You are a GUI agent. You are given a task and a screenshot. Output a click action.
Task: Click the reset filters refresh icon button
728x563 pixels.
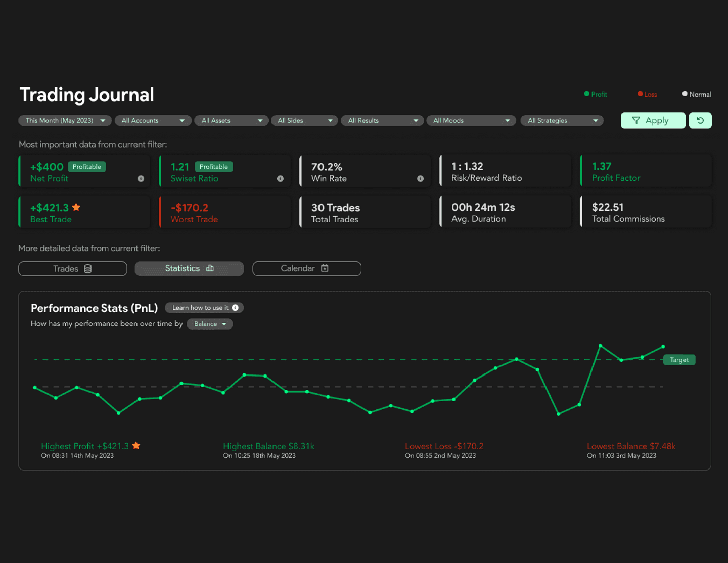(700, 120)
